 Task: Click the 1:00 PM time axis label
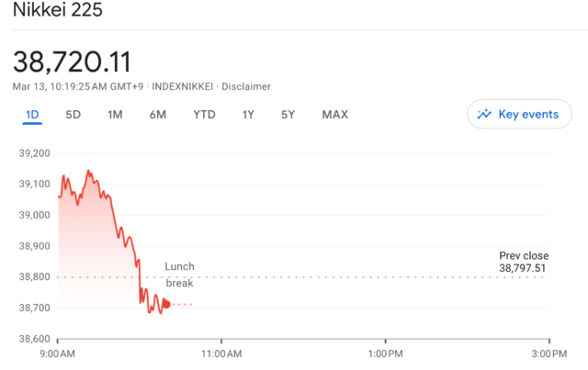385,352
